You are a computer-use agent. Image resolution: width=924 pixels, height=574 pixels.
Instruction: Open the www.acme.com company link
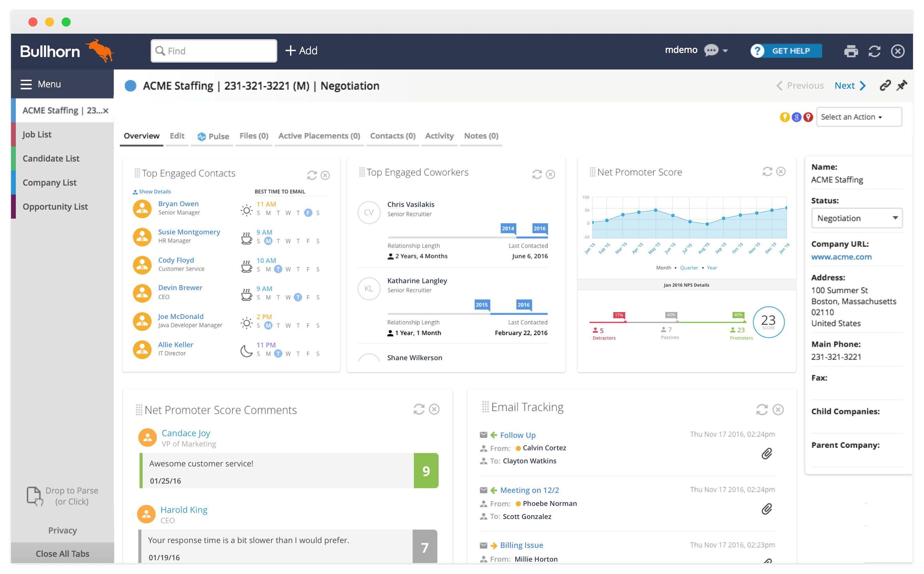click(841, 257)
